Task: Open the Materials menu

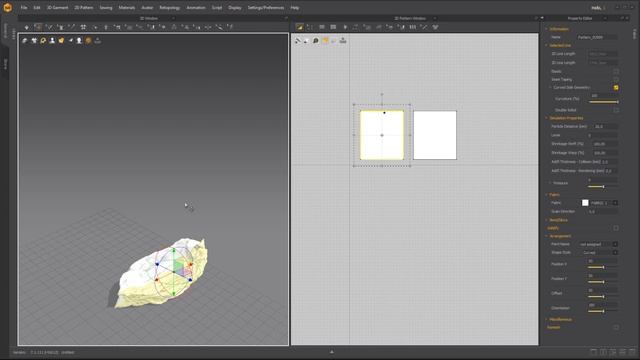Action: pyautogui.click(x=127, y=8)
